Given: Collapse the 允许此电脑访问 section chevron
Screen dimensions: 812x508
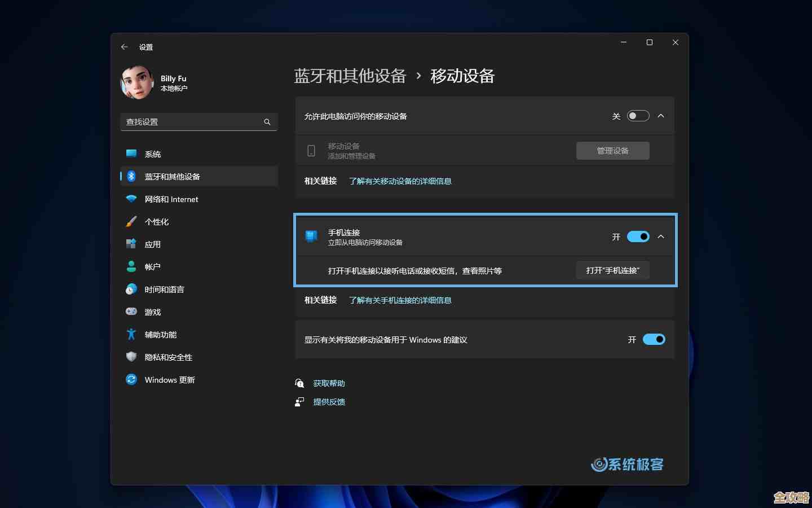Looking at the screenshot, I should tap(661, 115).
